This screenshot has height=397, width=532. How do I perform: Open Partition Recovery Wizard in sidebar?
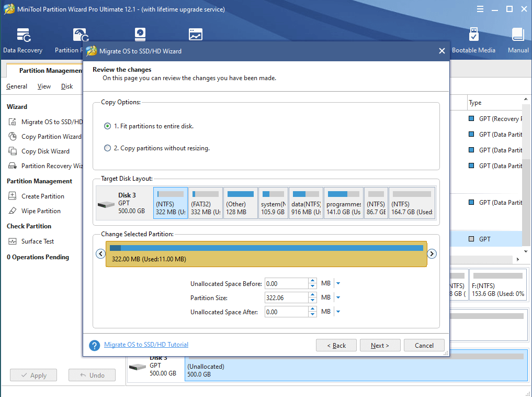click(x=45, y=166)
